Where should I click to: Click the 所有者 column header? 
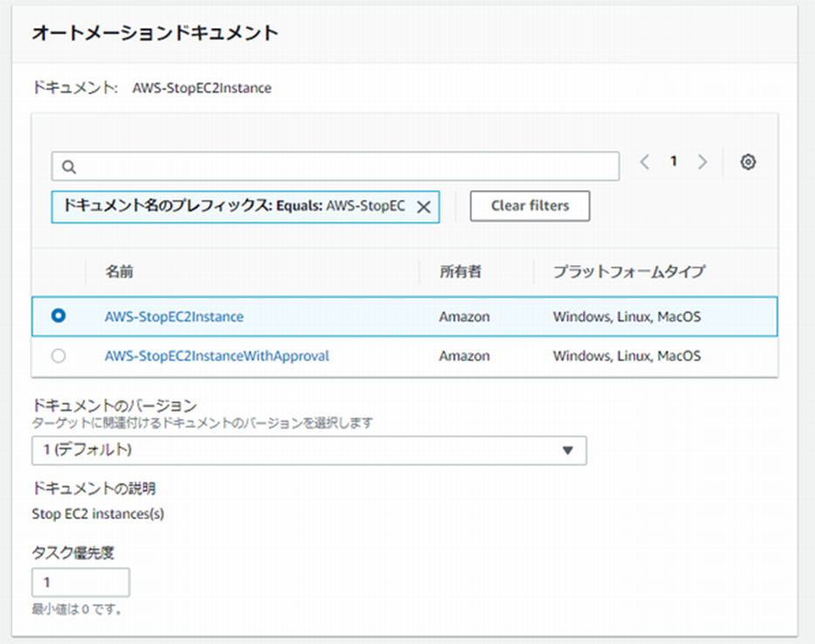pos(460,272)
